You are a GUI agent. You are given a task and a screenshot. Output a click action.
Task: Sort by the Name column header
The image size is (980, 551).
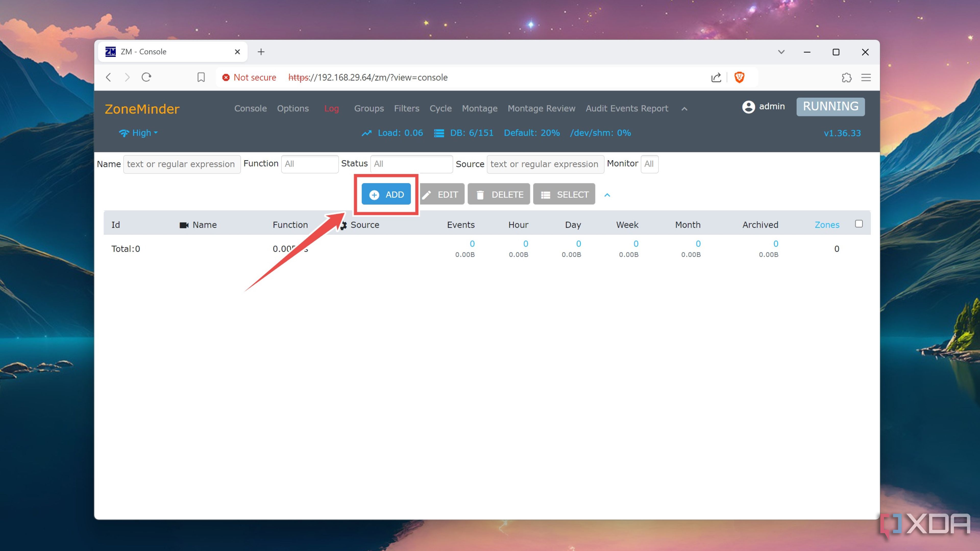(204, 225)
